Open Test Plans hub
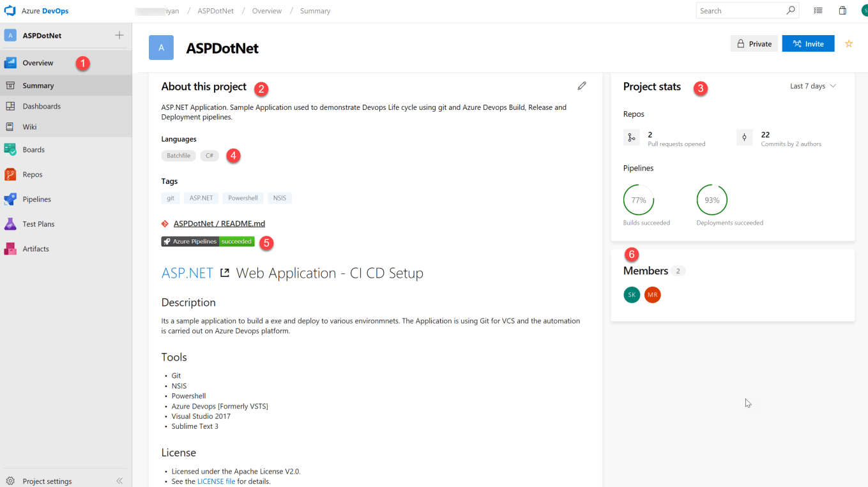Screen dimensions: 868x487 click(38, 224)
